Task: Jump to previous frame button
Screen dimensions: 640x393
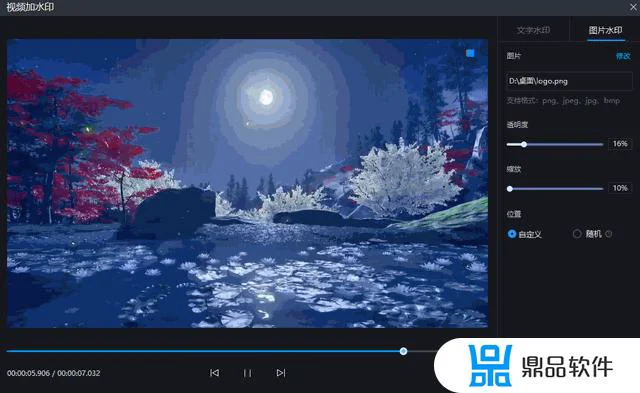Action: point(214,373)
